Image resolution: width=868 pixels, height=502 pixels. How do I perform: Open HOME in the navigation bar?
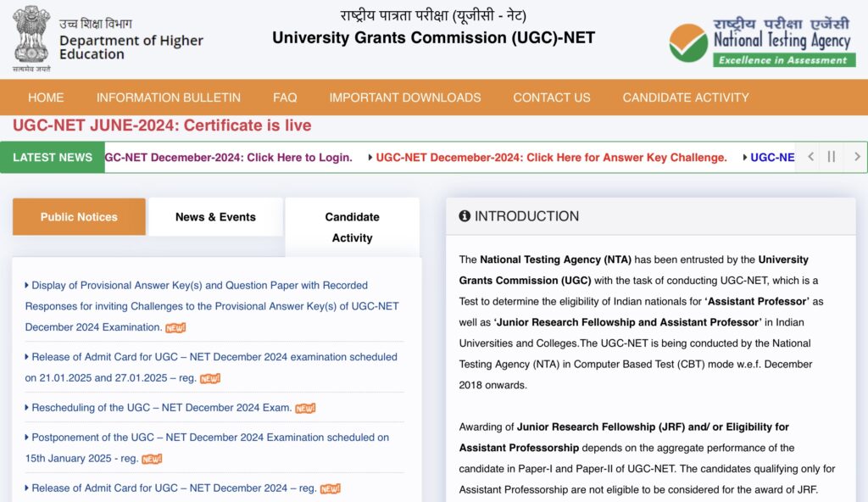[46, 98]
